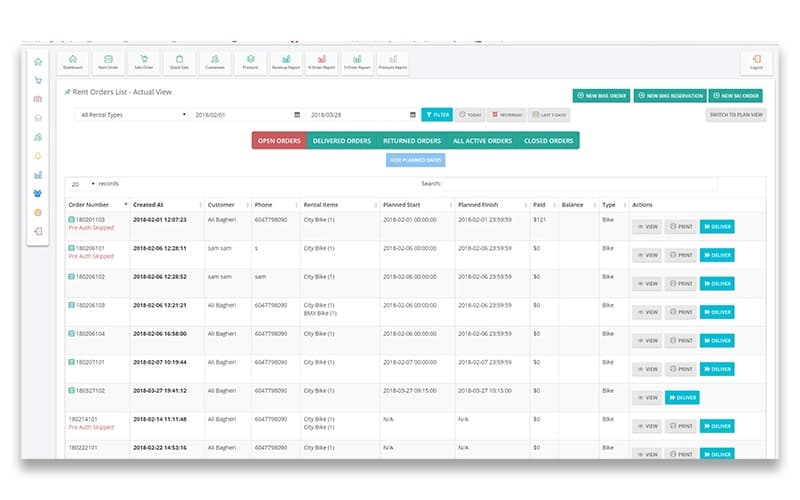
Task: Click the shopping cart icon in left sidebar
Action: click(x=38, y=81)
